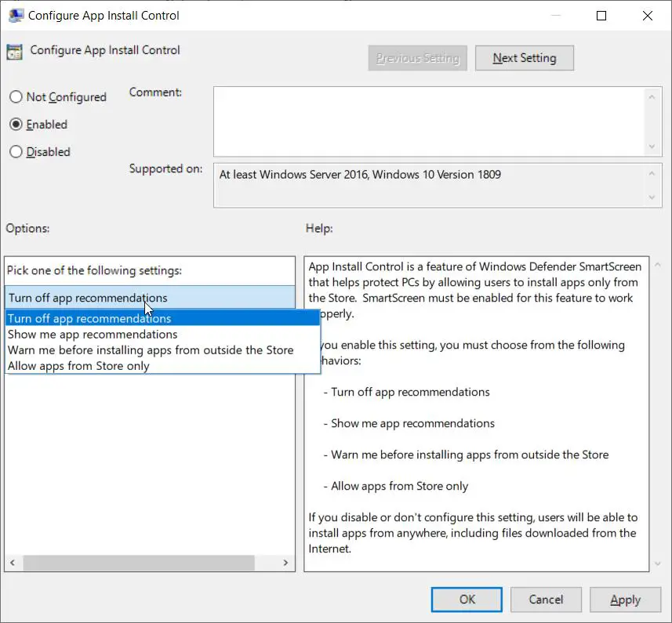Click Help pane scroll up arrow

pyautogui.click(x=657, y=265)
